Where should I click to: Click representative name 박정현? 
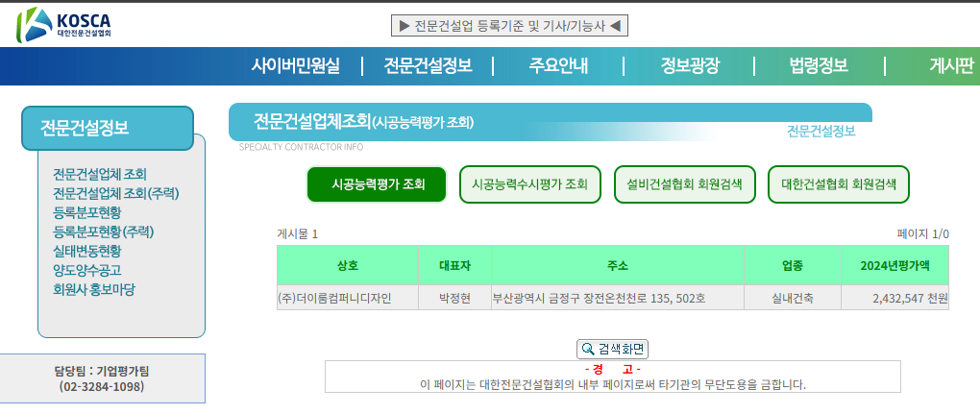[x=455, y=298]
